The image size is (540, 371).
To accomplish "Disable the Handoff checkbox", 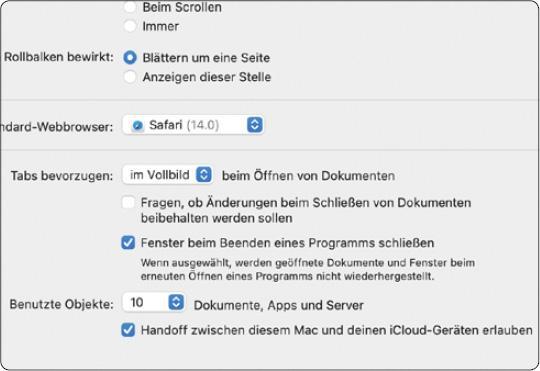I will pos(128,330).
